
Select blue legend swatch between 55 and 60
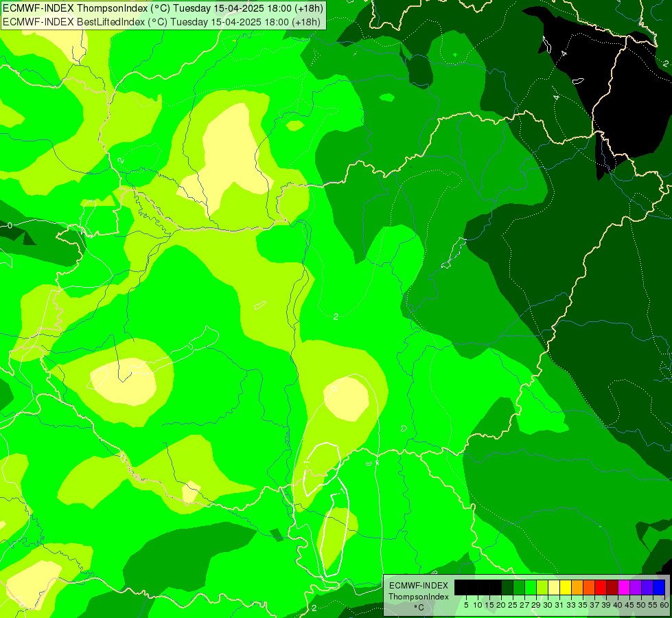[x=659, y=587]
